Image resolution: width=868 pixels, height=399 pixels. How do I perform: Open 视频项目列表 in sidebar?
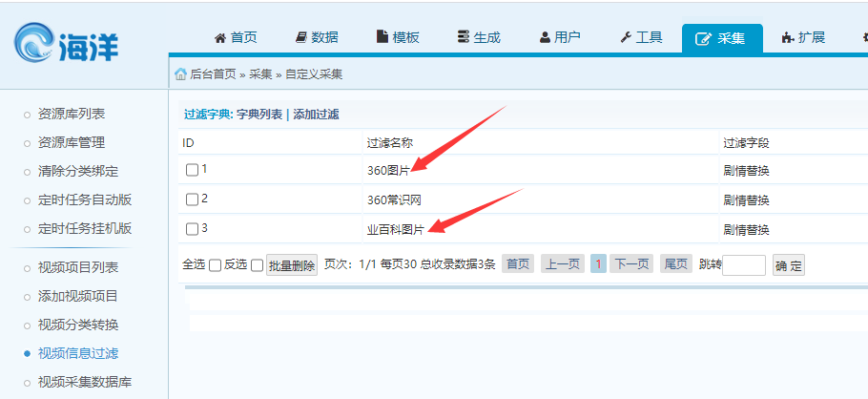pos(78,267)
